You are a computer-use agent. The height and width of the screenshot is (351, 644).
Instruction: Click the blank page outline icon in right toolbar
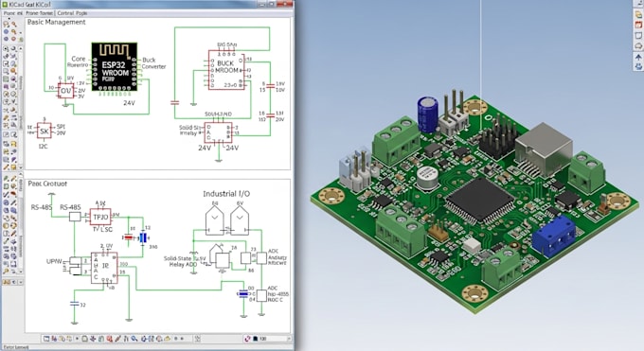pos(638,36)
